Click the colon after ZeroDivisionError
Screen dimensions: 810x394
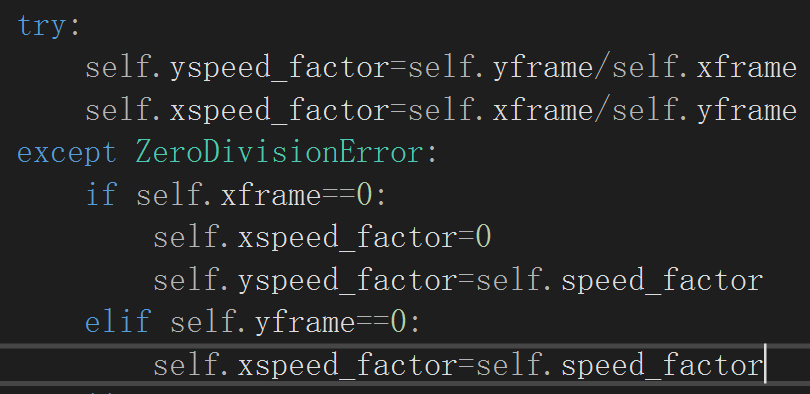click(x=432, y=154)
